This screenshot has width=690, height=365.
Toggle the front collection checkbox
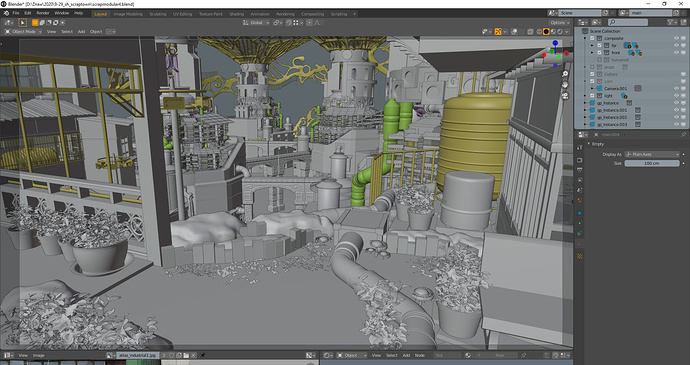pyautogui.click(x=599, y=52)
